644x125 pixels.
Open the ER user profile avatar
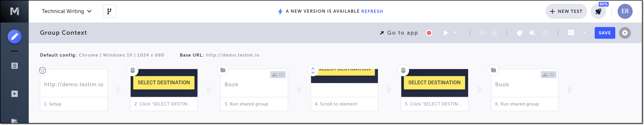pos(625,11)
